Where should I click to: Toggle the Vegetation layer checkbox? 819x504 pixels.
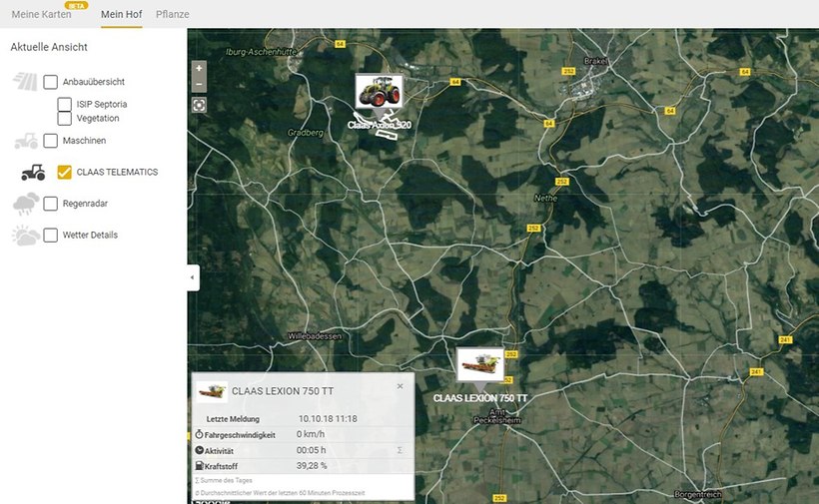tap(65, 118)
